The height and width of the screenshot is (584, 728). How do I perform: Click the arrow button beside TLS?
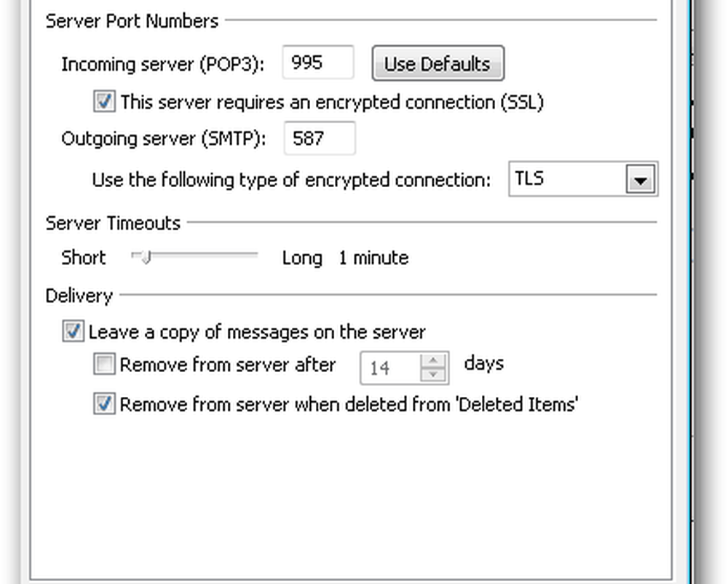(x=640, y=181)
